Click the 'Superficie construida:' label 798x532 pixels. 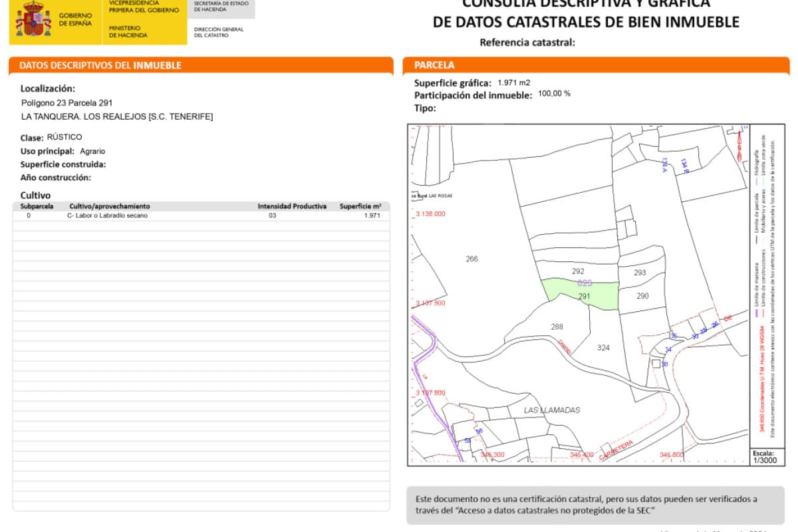coord(63,164)
